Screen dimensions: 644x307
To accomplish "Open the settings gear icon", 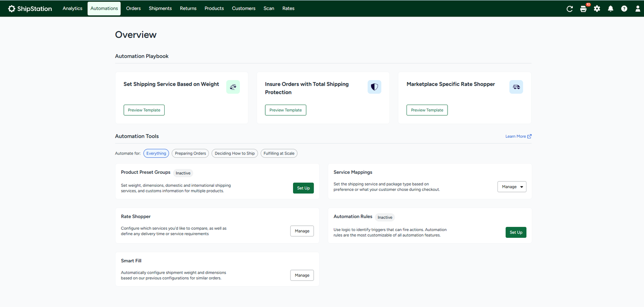I will tap(597, 8).
